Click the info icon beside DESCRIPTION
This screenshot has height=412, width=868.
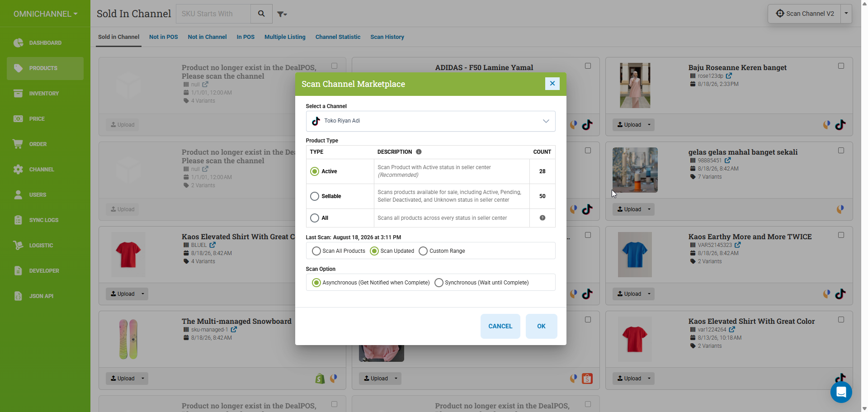tap(419, 152)
